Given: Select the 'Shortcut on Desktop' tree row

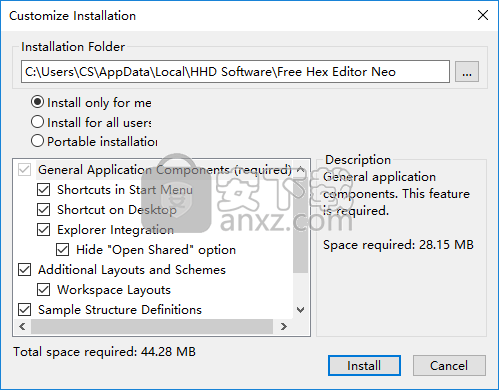Looking at the screenshot, I should (x=117, y=210).
